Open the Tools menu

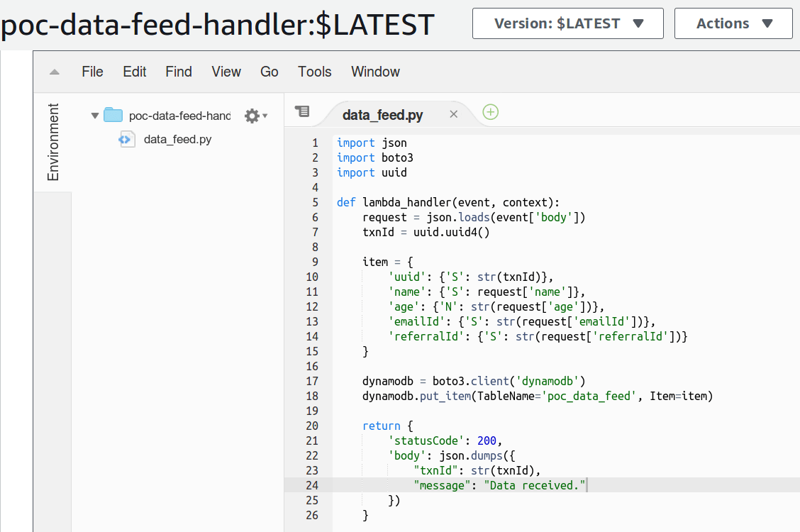(x=314, y=71)
